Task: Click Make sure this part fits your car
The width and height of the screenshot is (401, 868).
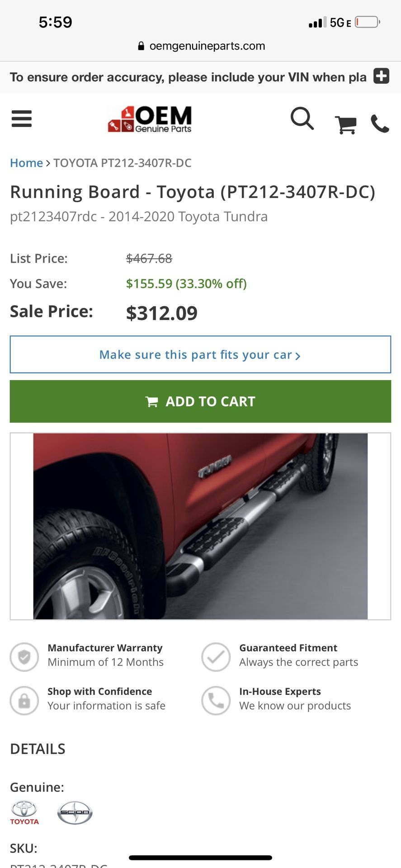Action: click(195, 354)
